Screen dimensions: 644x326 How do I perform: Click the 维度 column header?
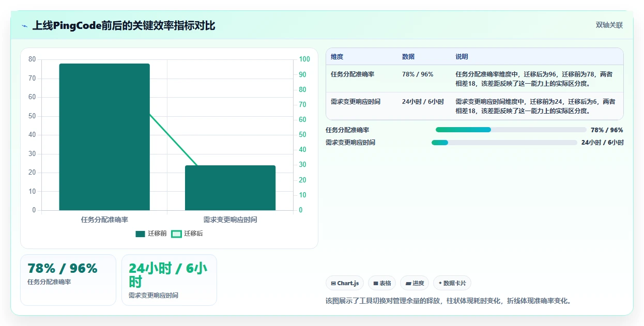click(337, 56)
